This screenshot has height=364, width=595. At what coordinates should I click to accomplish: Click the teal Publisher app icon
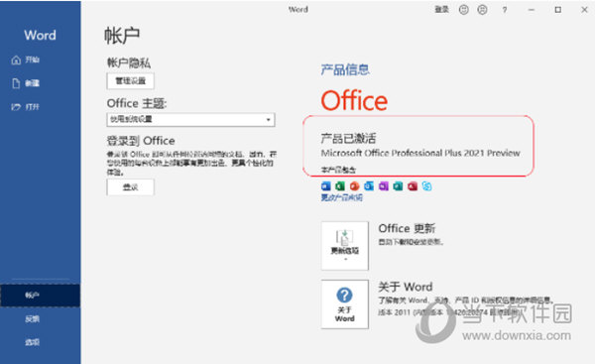click(x=398, y=186)
